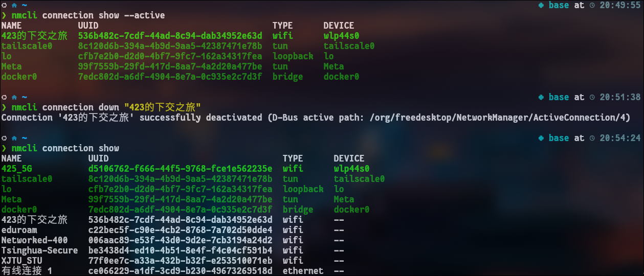The width and height of the screenshot is (644, 276).
Task: Click the clock icon beside 20:49:55
Action: pos(592,5)
